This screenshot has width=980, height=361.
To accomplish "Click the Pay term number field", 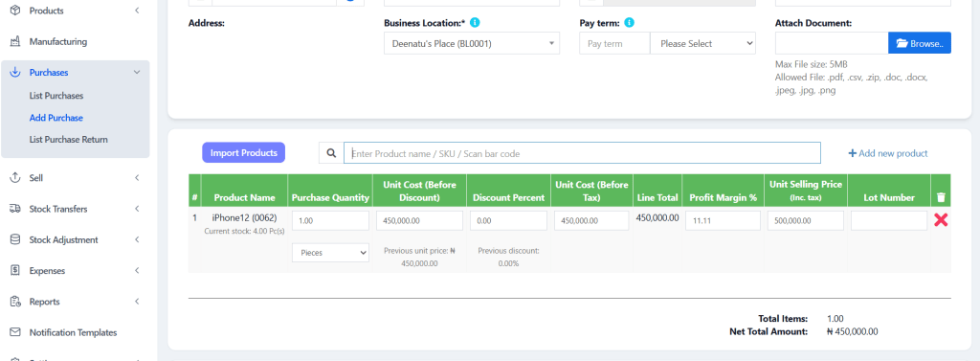I will [x=614, y=44].
